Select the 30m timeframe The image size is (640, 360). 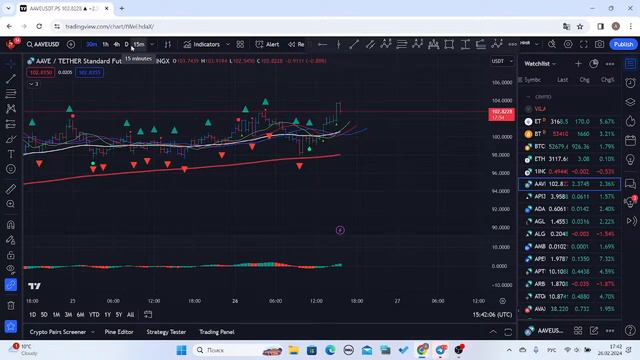(91, 44)
